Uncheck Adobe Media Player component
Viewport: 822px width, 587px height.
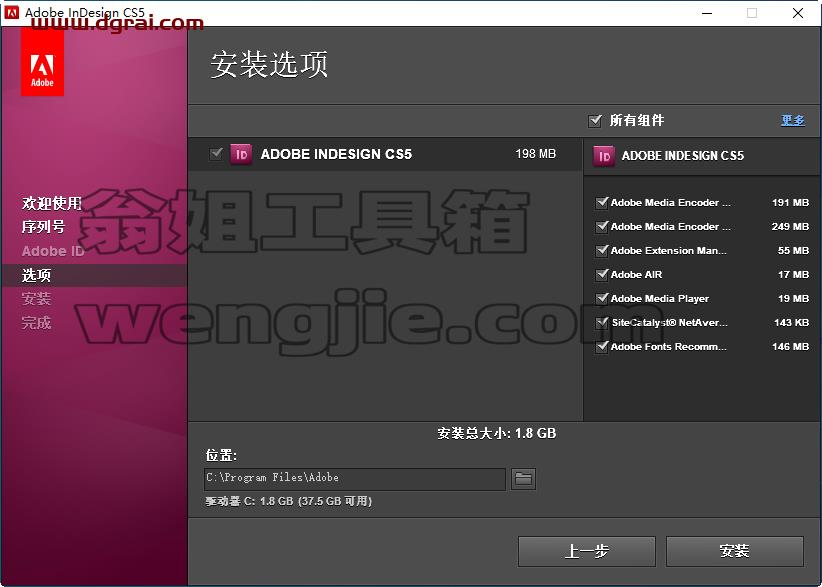(x=602, y=298)
